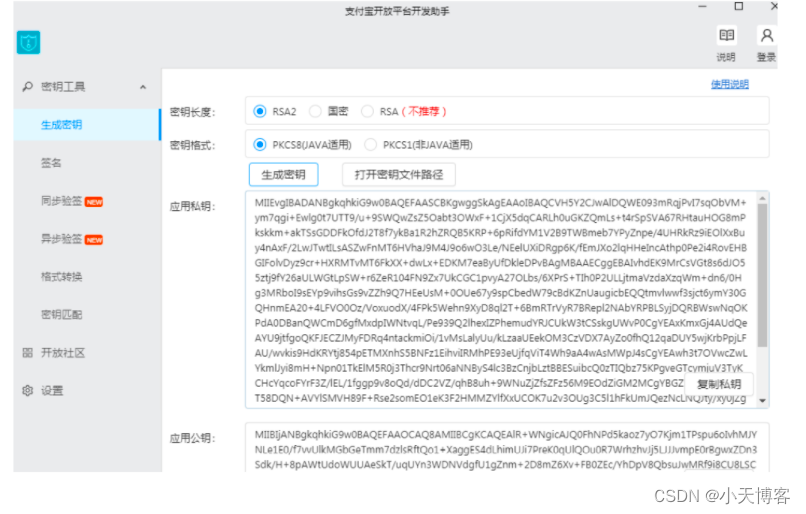This screenshot has width=806, height=514.
Task: Click the 设置 gear icon
Action: (28, 391)
